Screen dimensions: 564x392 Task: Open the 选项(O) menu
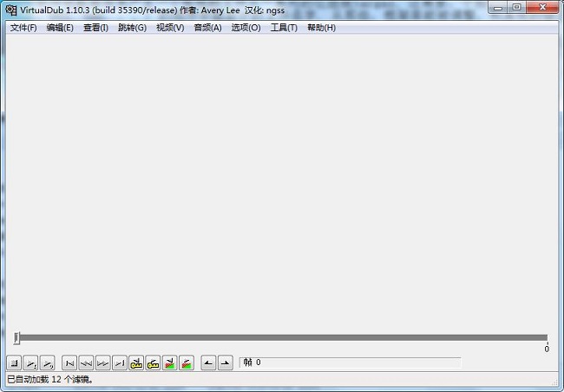tap(246, 28)
